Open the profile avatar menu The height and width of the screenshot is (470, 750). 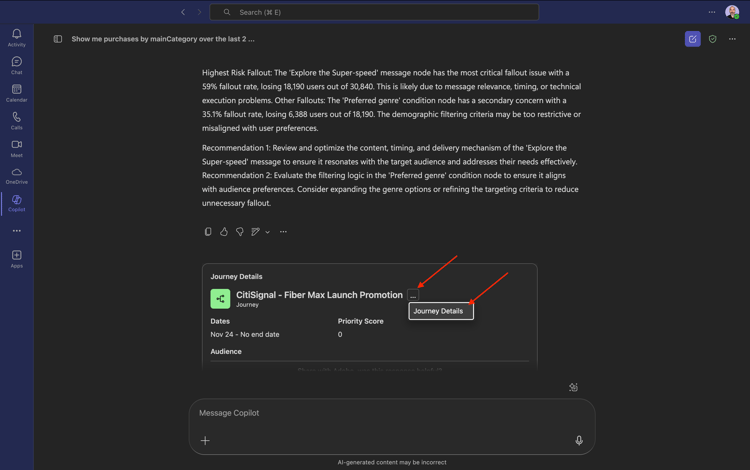(732, 12)
